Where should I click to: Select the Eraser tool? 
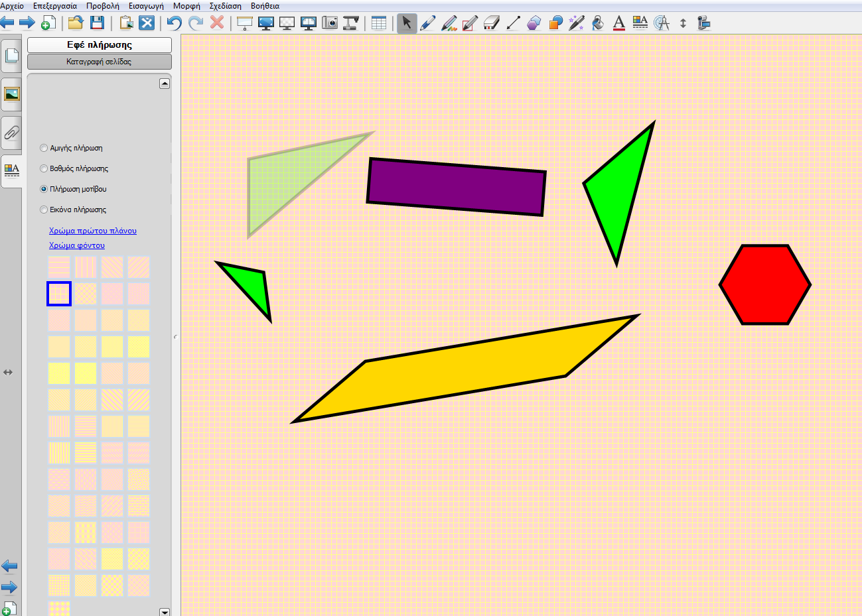pos(492,23)
